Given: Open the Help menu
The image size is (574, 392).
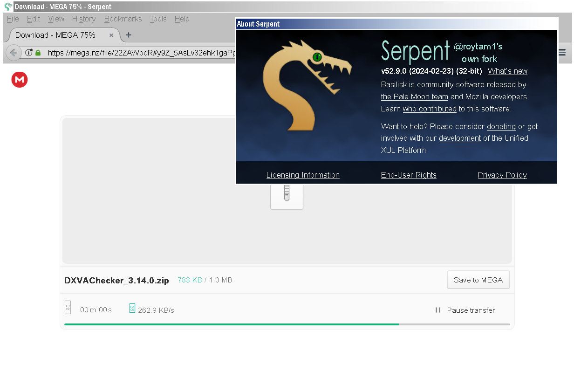Looking at the screenshot, I should pyautogui.click(x=182, y=19).
